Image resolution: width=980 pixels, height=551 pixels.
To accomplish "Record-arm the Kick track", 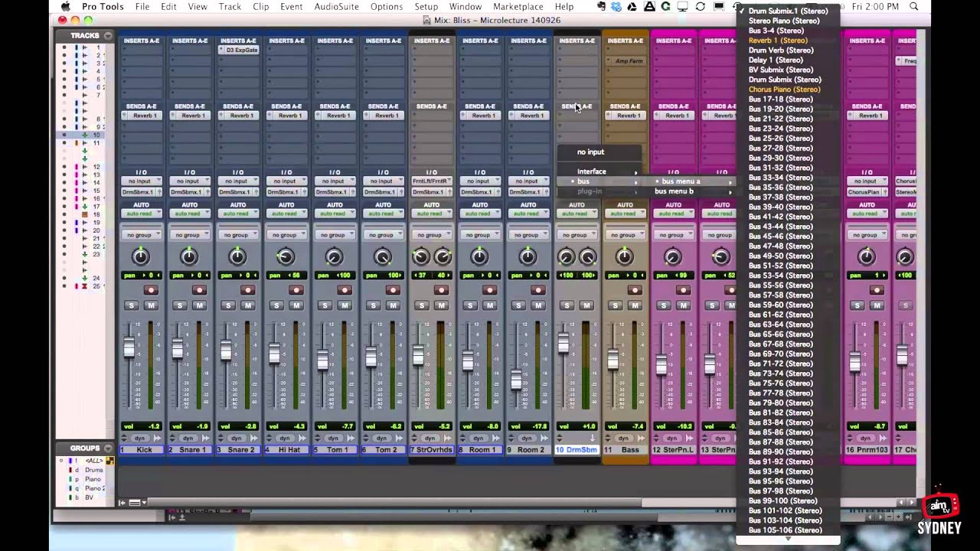I will pyautogui.click(x=151, y=290).
